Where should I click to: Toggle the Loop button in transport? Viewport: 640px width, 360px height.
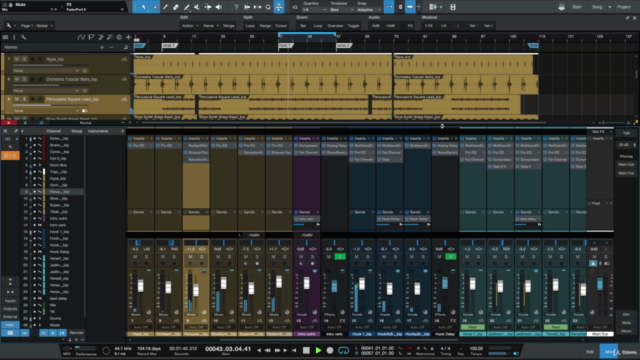[x=343, y=350]
